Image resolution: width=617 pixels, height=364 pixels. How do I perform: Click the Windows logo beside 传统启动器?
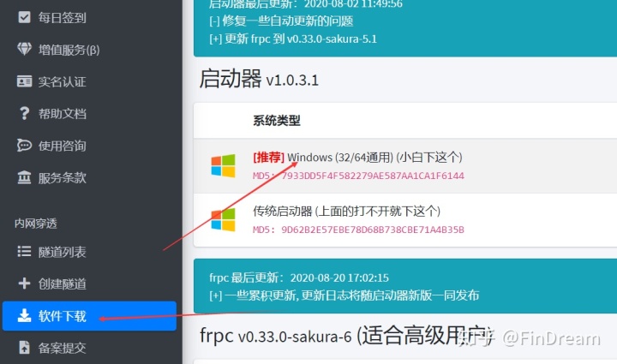[223, 220]
